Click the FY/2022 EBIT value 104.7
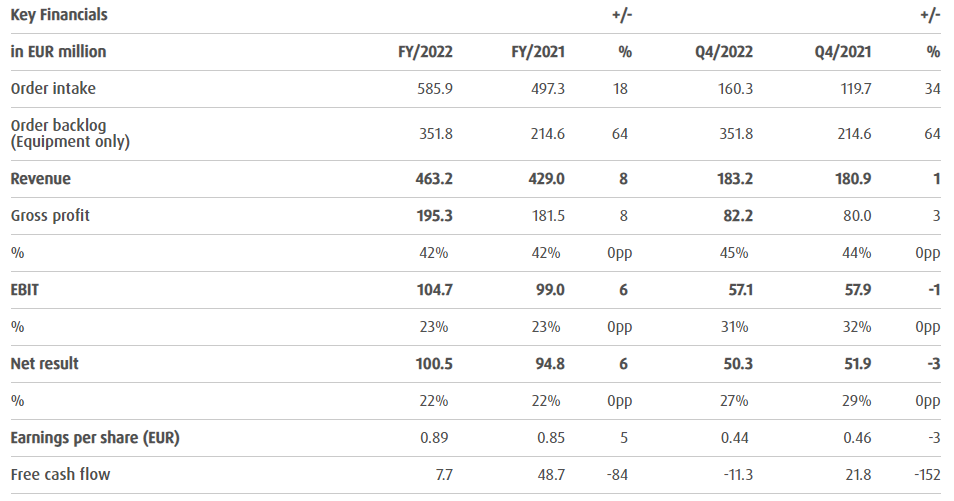The height and width of the screenshot is (501, 954). [434, 290]
